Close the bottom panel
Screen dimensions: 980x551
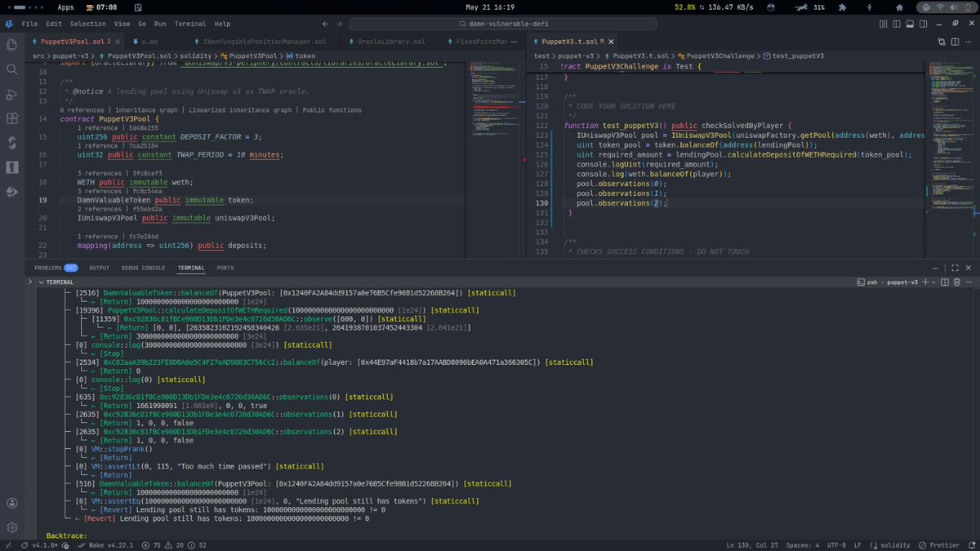point(970,268)
